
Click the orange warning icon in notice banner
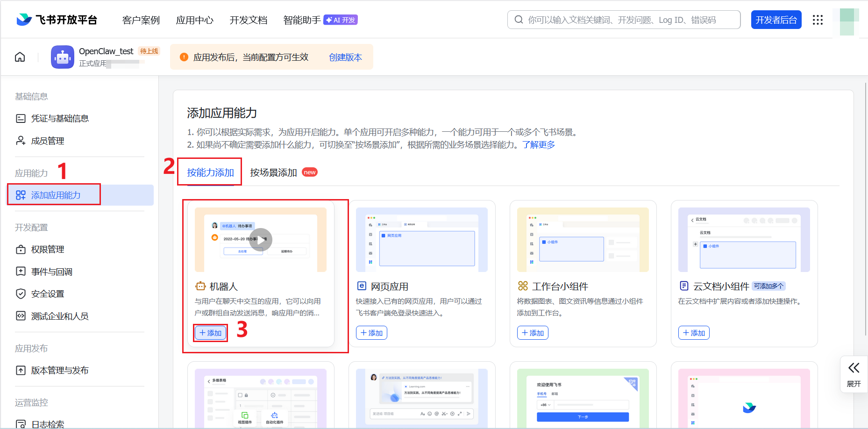point(184,57)
